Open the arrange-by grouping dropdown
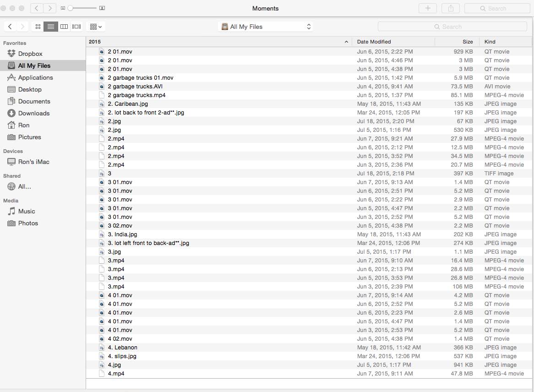Viewport: 534px width, 392px height. click(x=96, y=27)
